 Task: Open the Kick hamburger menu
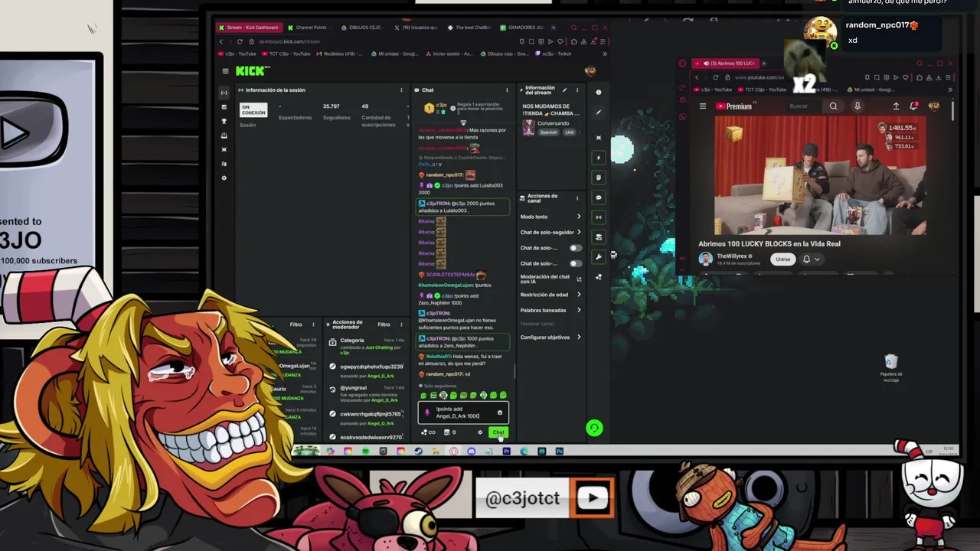click(x=225, y=71)
